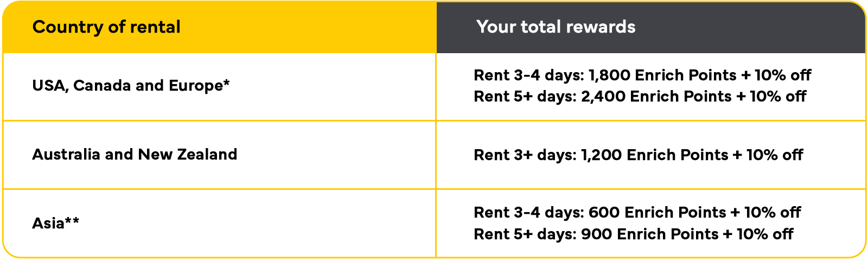Click "900" points figure in Asia row
Image resolution: width=868 pixels, height=262 pixels.
coord(596,234)
